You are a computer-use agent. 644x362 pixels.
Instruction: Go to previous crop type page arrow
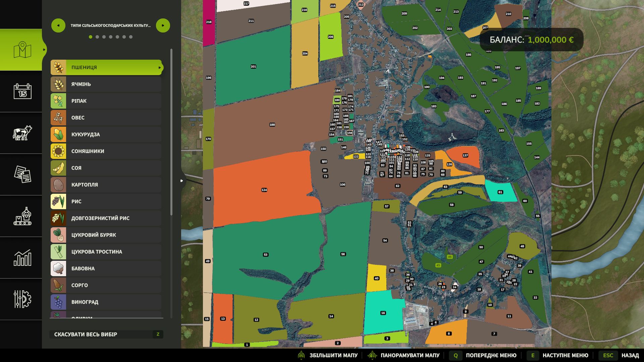point(58,25)
